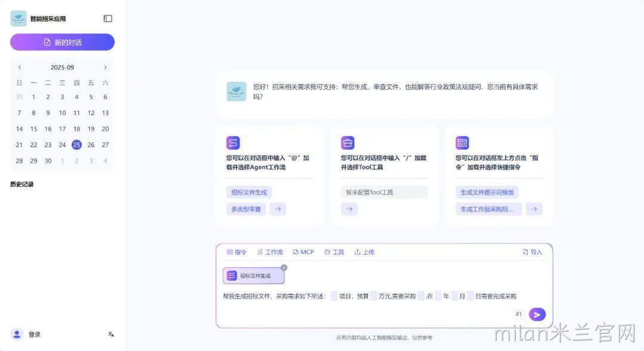Open the 工作流 workflow menu
This screenshot has height=351, width=644.
pyautogui.click(x=270, y=252)
